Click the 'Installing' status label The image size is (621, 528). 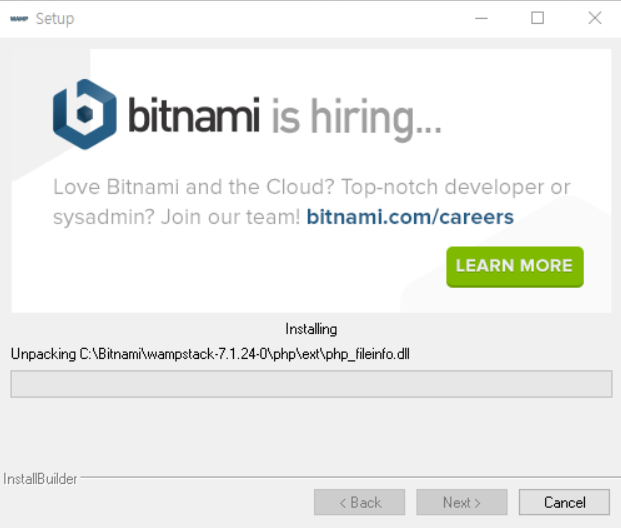(x=311, y=329)
